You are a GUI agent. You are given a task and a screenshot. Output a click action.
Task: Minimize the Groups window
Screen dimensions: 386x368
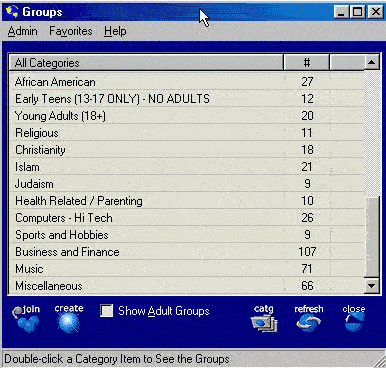click(341, 12)
